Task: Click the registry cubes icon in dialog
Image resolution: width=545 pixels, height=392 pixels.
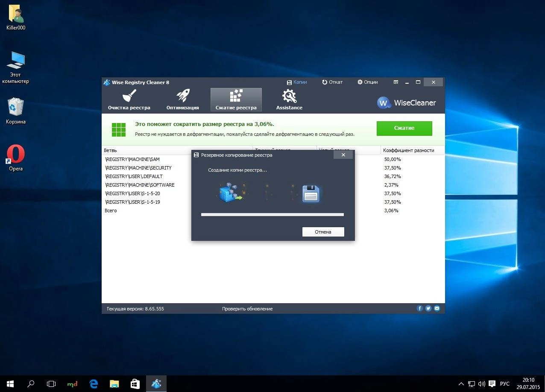Action: (231, 192)
